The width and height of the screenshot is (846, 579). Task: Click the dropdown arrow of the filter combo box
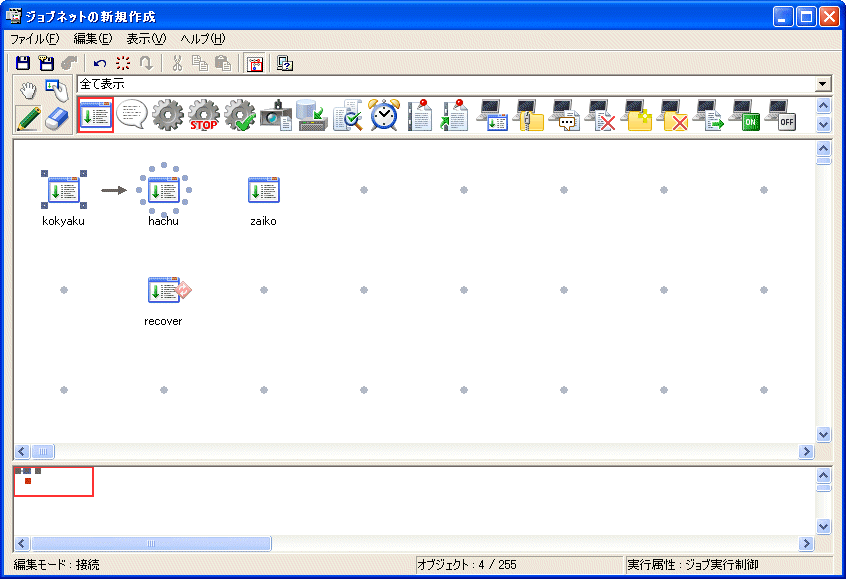pyautogui.click(x=822, y=84)
